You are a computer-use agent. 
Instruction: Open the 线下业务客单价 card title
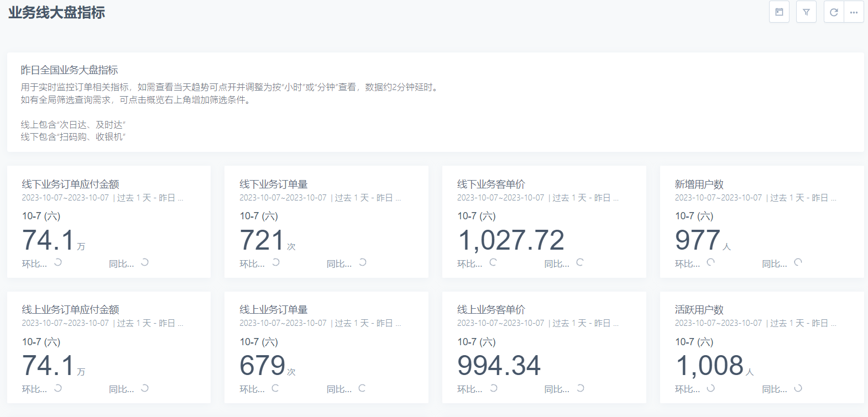pyautogui.click(x=491, y=184)
